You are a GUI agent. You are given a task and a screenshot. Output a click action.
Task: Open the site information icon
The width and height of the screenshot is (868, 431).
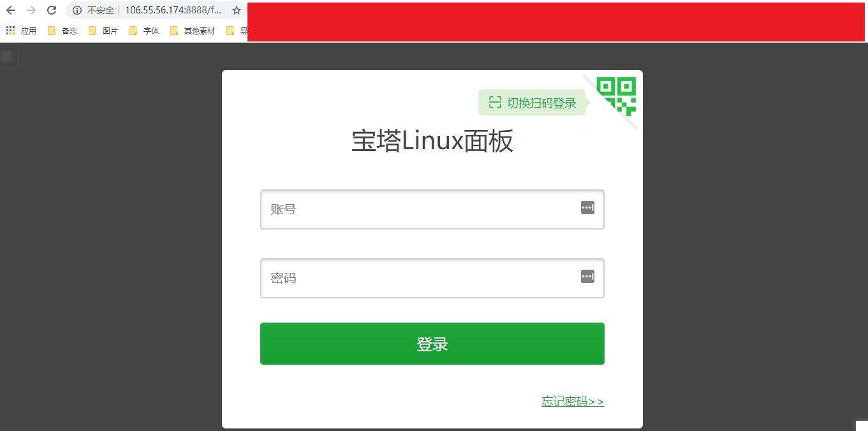click(x=77, y=10)
